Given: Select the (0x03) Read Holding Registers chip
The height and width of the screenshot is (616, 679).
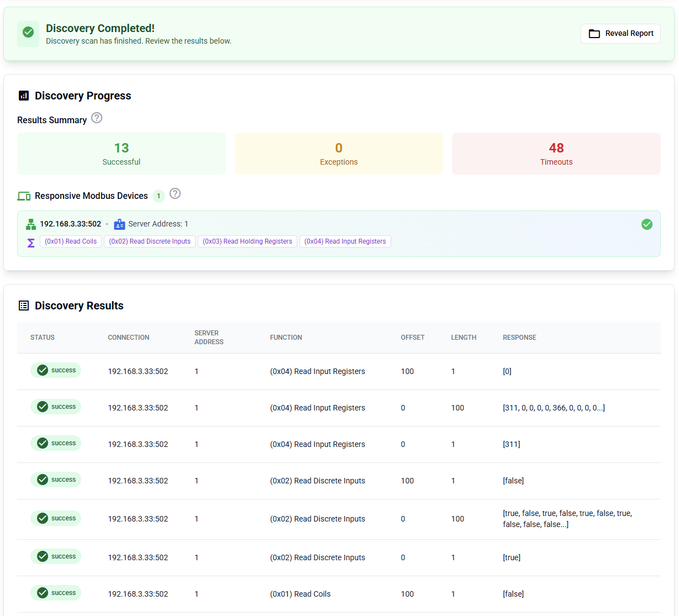Looking at the screenshot, I should point(247,241).
